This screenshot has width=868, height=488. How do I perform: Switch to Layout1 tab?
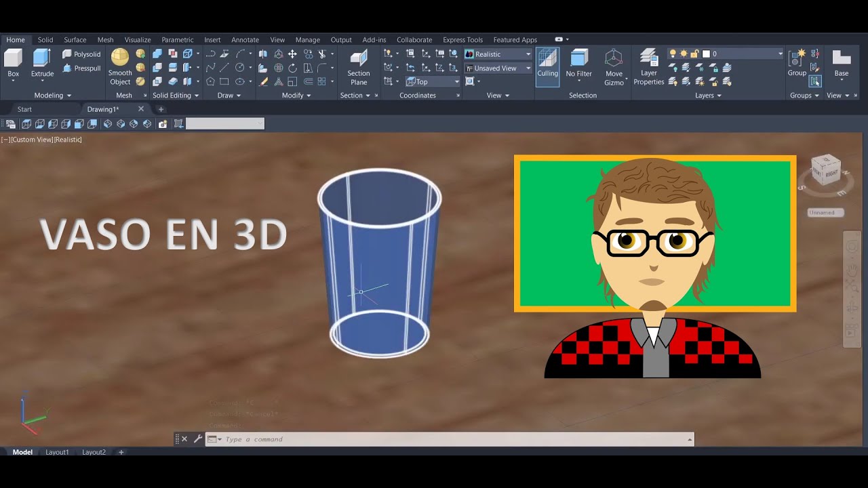(57, 452)
